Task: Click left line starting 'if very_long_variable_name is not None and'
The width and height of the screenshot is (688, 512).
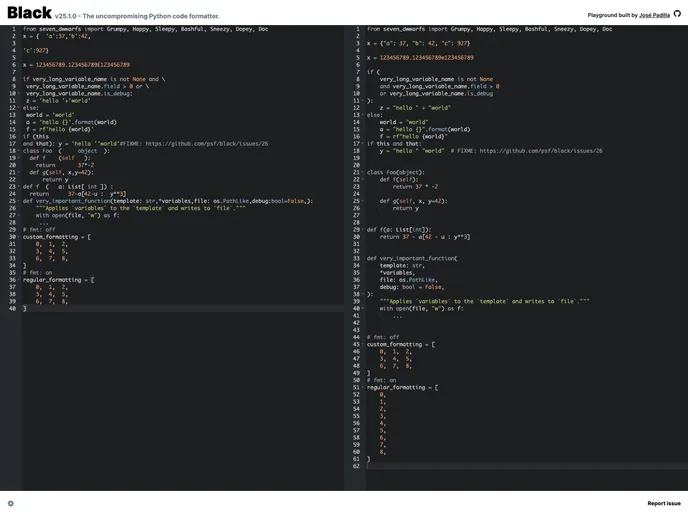Action: pyautogui.click(x=94, y=79)
